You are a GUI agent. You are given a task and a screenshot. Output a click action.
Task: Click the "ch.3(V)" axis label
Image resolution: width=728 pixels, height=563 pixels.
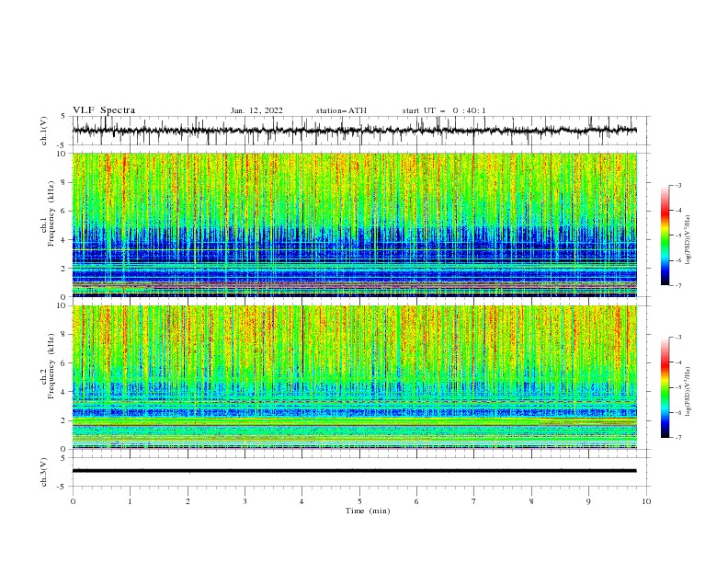point(44,472)
